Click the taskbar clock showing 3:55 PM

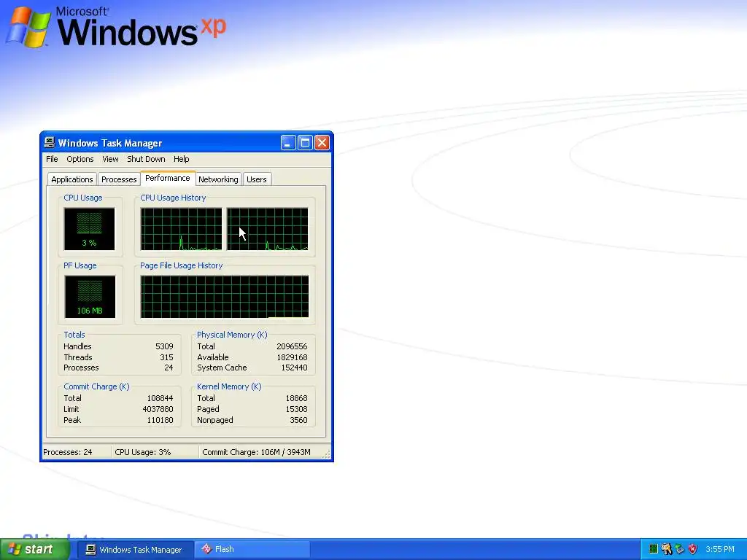(720, 549)
